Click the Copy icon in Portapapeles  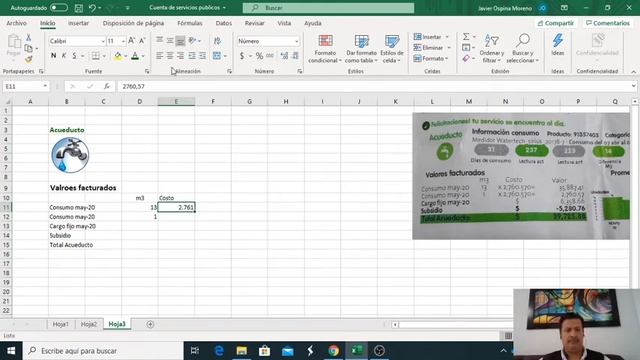pyautogui.click(x=29, y=49)
